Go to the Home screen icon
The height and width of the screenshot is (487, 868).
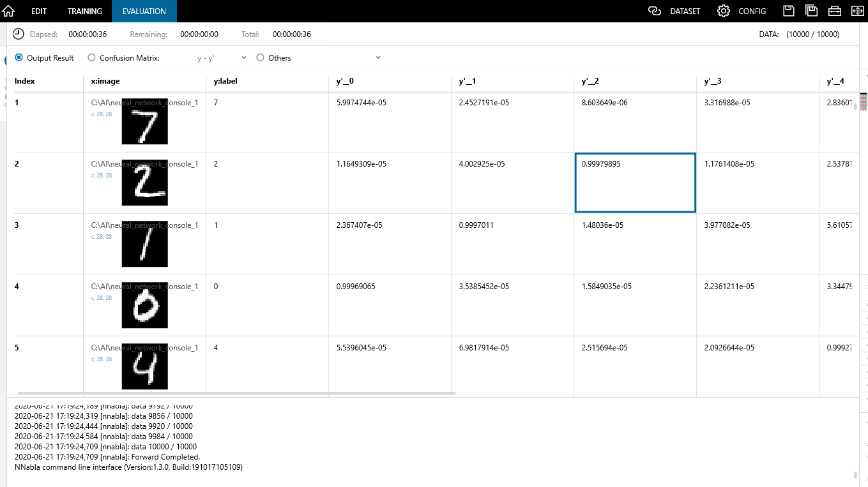coord(9,11)
